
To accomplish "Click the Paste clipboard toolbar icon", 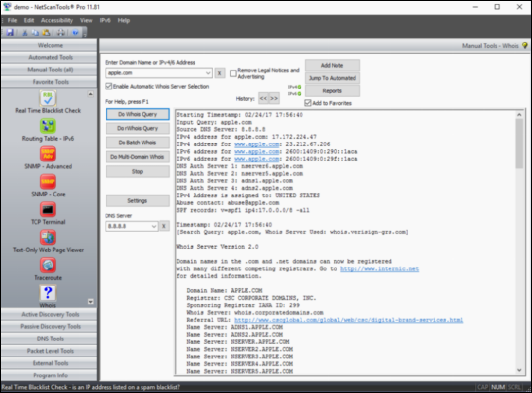I will point(46,33).
